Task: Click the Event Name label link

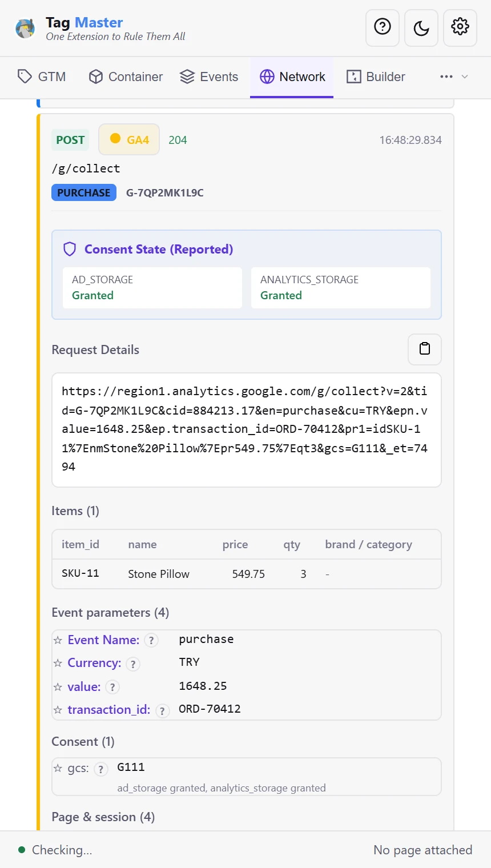Action: click(103, 640)
